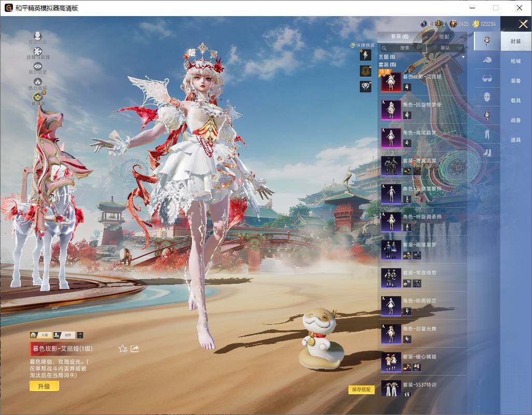
Task: Open the 装备 equipment menu
Action: pos(516,81)
